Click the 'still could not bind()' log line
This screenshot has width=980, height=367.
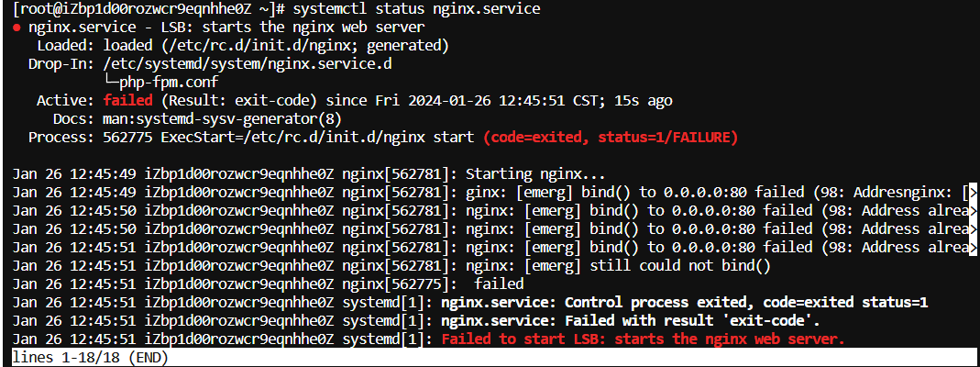tap(680, 266)
